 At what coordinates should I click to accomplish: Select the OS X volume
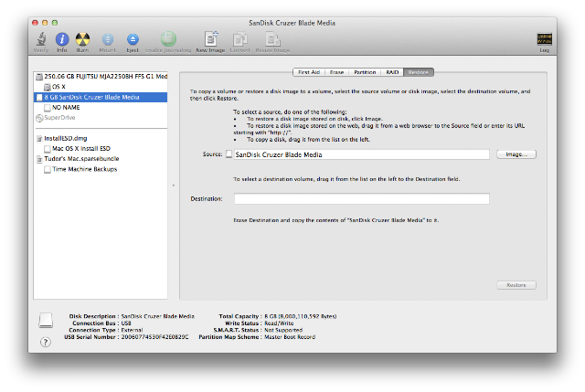[x=101, y=87]
